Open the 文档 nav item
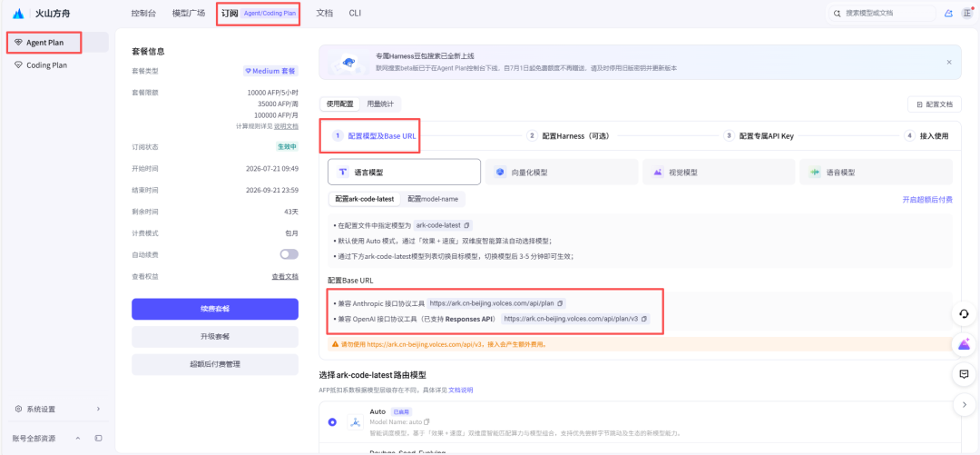The image size is (980, 455). click(324, 13)
